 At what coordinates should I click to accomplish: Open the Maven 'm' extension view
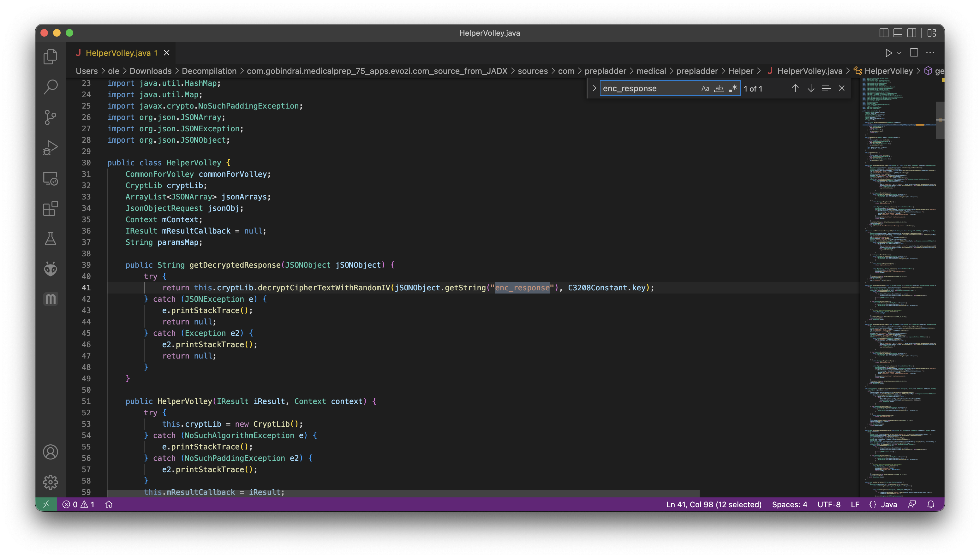coord(50,299)
